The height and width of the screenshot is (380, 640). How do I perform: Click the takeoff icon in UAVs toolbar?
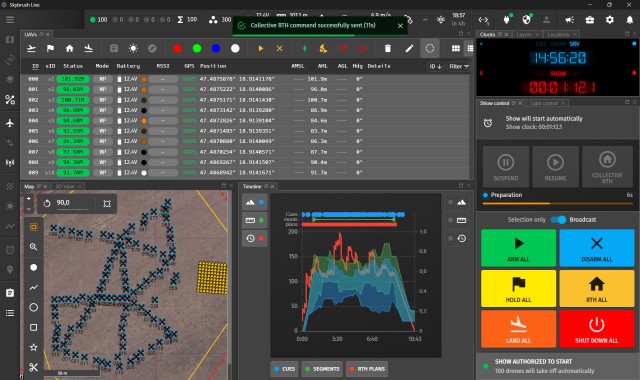coord(31,49)
